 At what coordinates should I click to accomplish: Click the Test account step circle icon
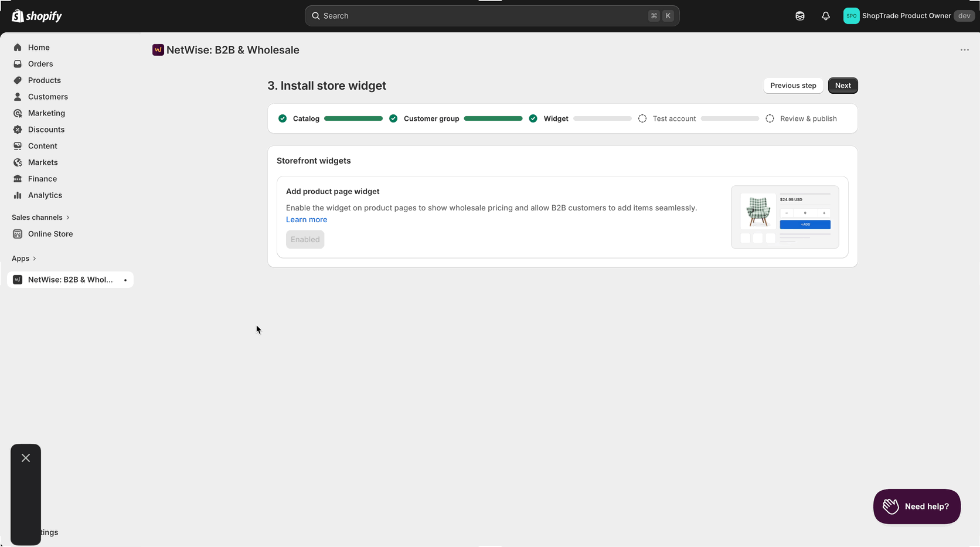(x=642, y=118)
